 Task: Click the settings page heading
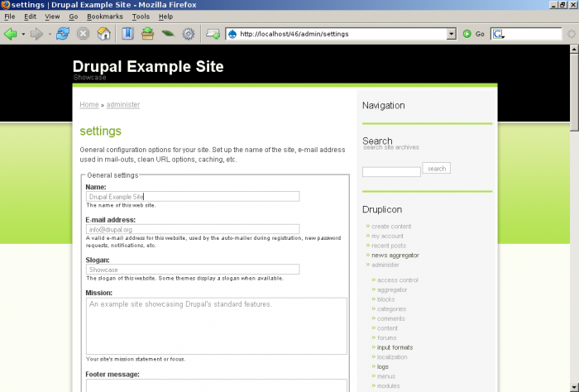coord(100,131)
